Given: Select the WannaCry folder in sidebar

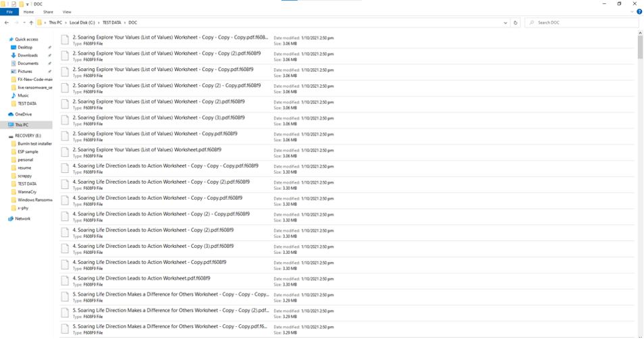Looking at the screenshot, I should click(x=27, y=192).
